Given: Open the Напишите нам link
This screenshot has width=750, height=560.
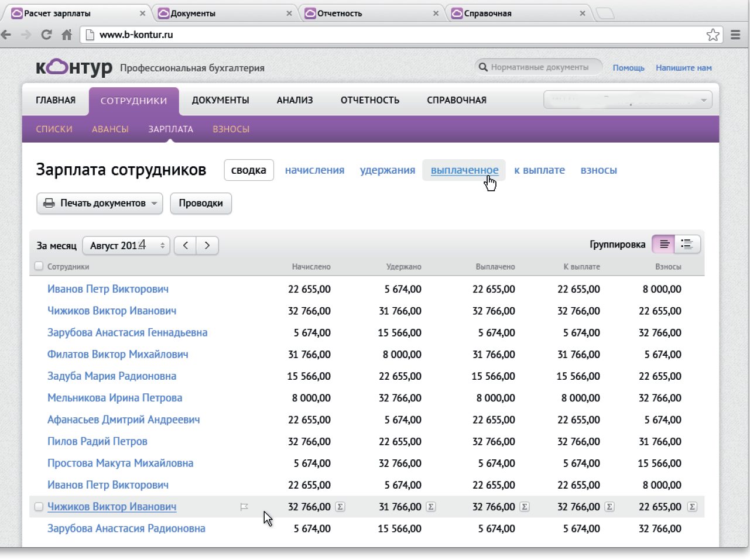Looking at the screenshot, I should (684, 68).
